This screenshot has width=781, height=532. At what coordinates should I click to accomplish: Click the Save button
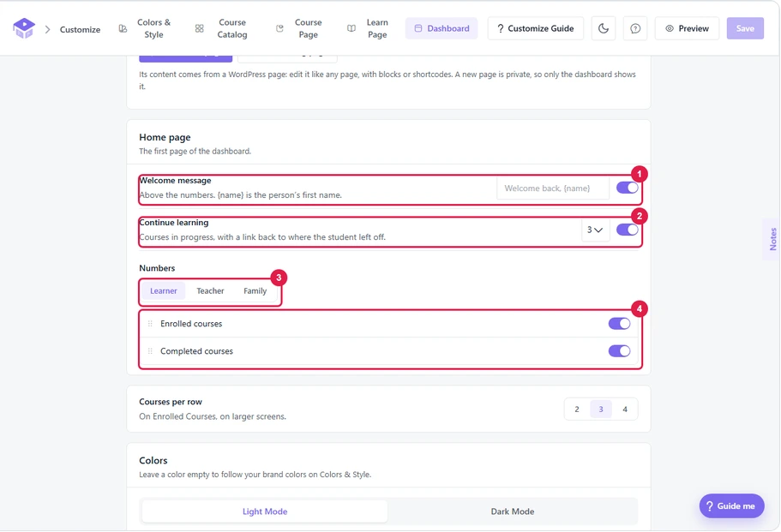[745, 28]
